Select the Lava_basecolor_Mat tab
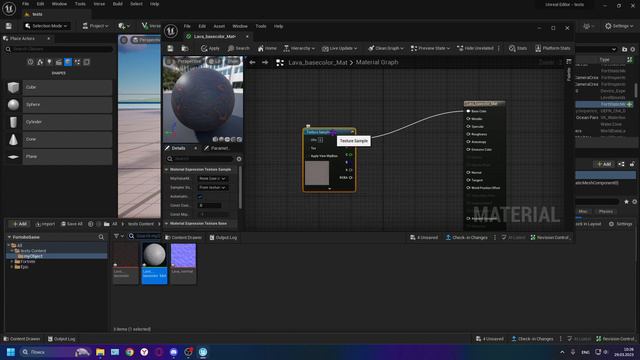 214,36
